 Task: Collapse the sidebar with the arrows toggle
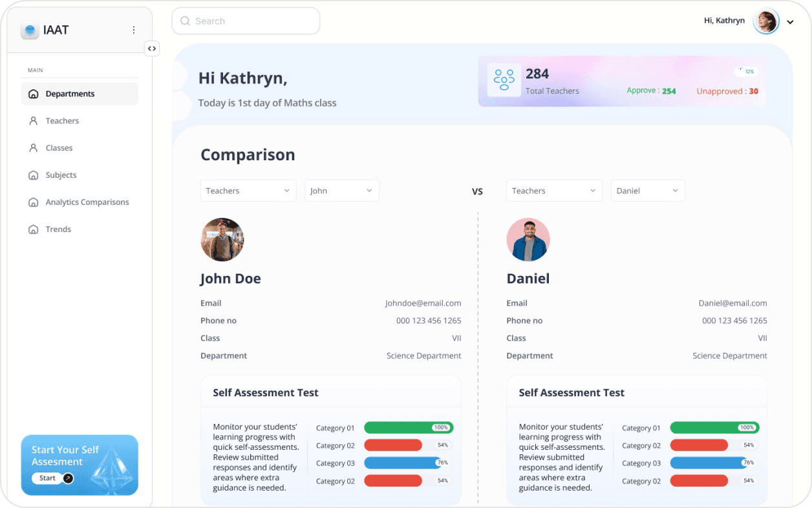click(152, 48)
